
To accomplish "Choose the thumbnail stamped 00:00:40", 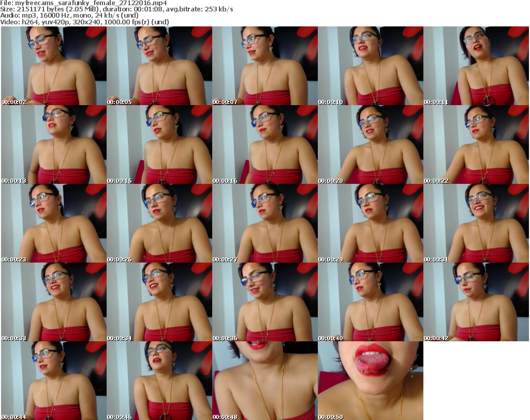I will pyautogui.click(x=371, y=302).
